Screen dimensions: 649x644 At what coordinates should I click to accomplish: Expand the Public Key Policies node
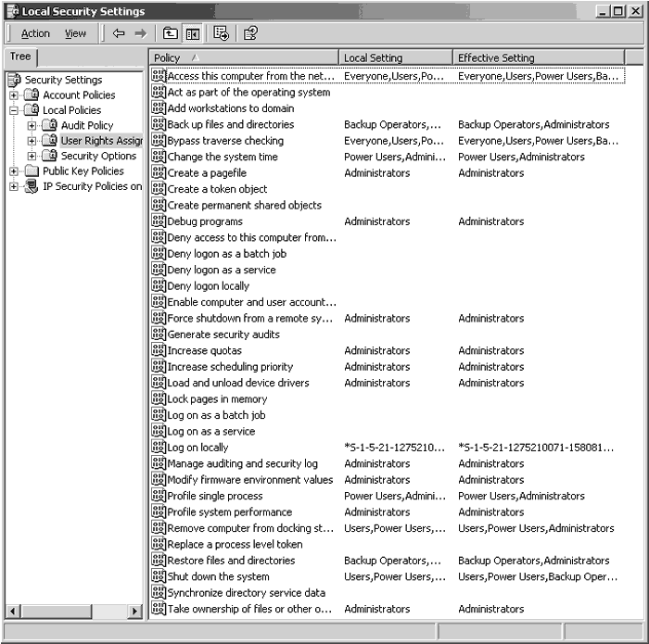click(x=14, y=171)
